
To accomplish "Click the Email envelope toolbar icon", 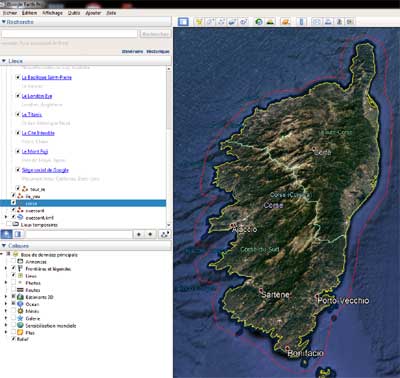I will (x=316, y=22).
